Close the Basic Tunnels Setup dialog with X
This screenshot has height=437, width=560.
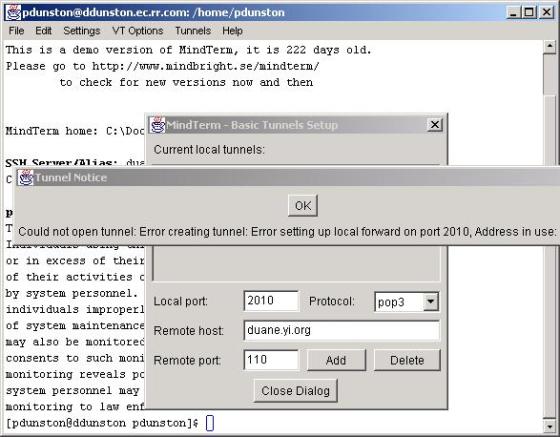coord(435,125)
